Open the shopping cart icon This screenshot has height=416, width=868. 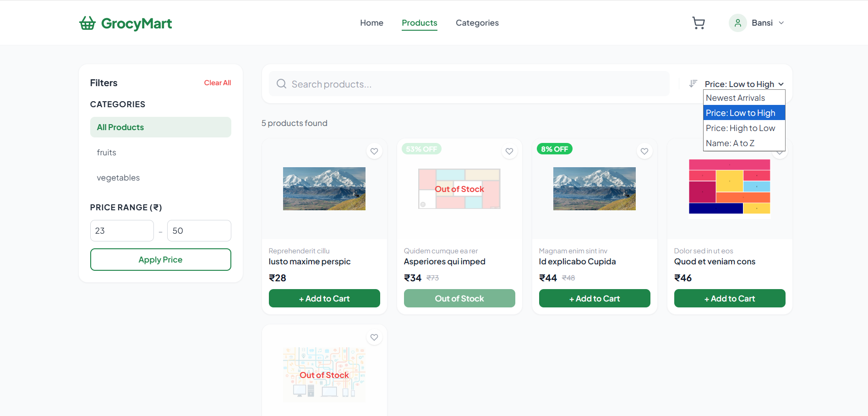point(699,23)
